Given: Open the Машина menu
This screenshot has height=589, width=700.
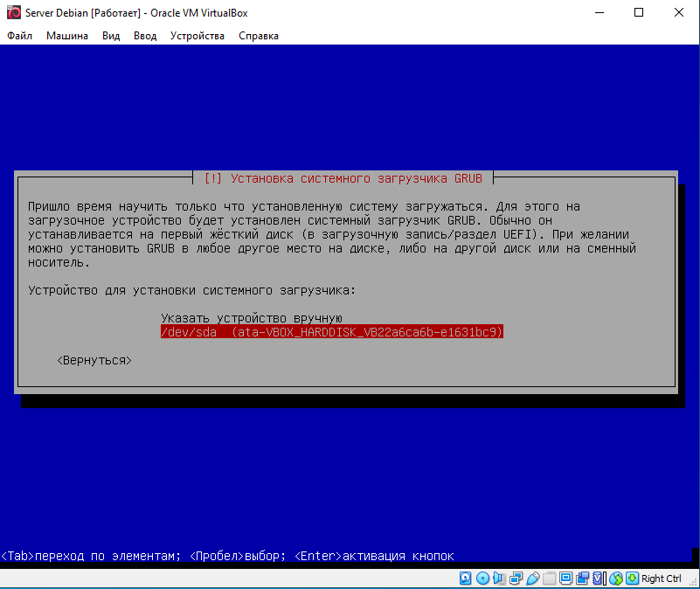Looking at the screenshot, I should point(67,36).
